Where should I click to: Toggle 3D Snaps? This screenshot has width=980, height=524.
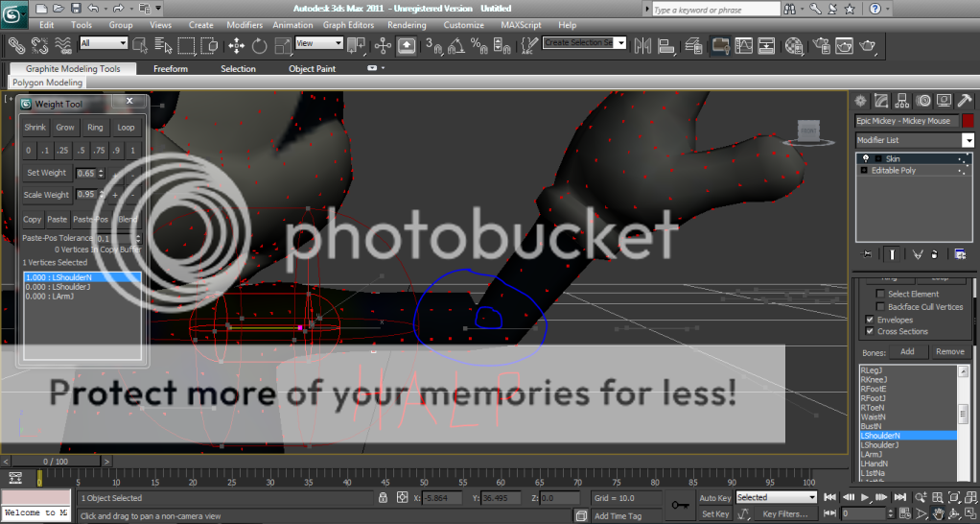click(433, 46)
